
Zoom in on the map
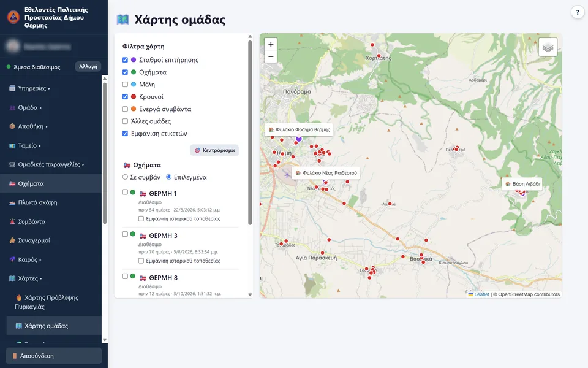(271, 44)
